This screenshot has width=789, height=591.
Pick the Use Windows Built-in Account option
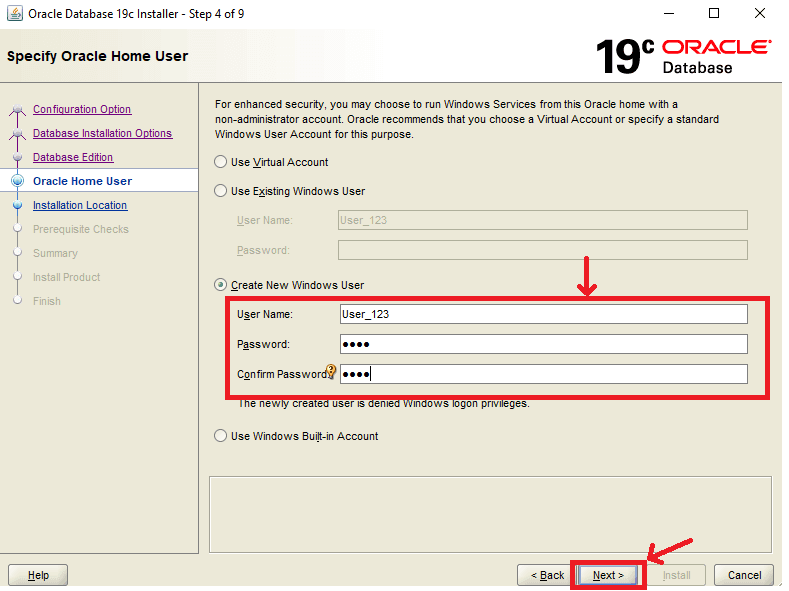tap(221, 436)
